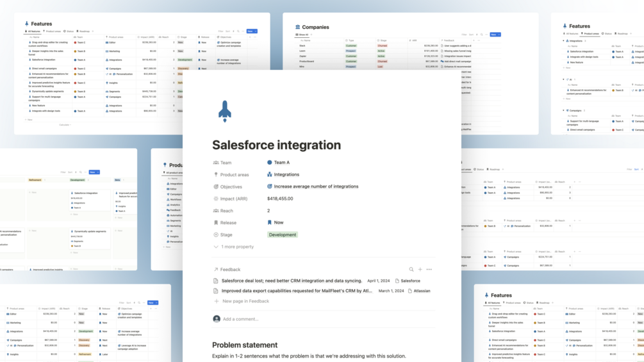Click the target icon next to Increase average number of integrations
This screenshot has width=644, height=362.
click(269, 186)
